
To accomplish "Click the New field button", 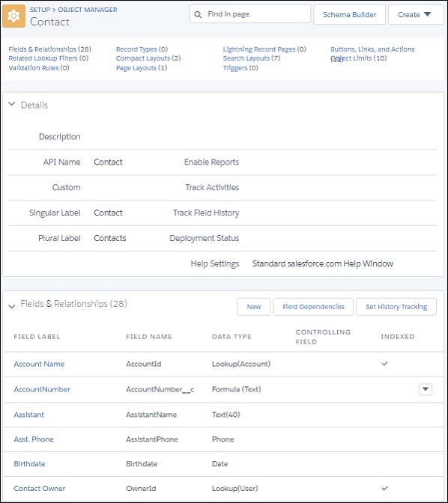I will point(254,307).
